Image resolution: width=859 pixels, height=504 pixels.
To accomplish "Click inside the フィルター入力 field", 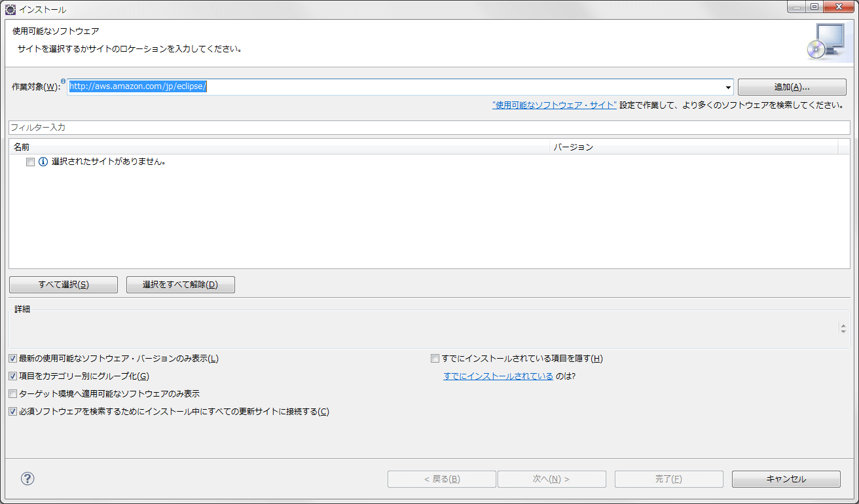I will [x=262, y=127].
